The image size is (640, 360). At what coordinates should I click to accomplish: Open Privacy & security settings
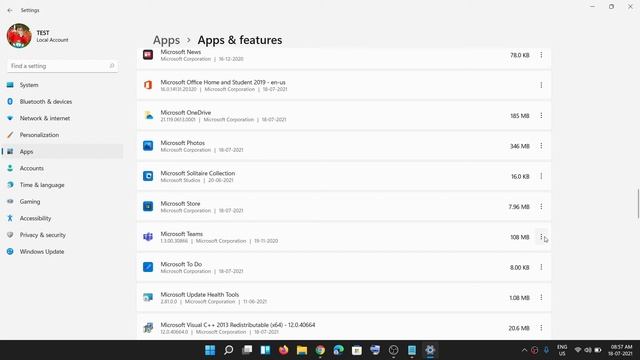pyautogui.click(x=62, y=235)
